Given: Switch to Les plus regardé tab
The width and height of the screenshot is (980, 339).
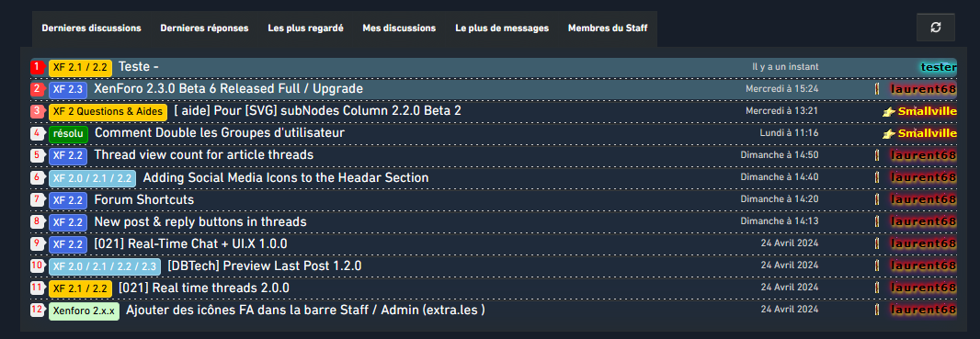Looking at the screenshot, I should point(305,28).
